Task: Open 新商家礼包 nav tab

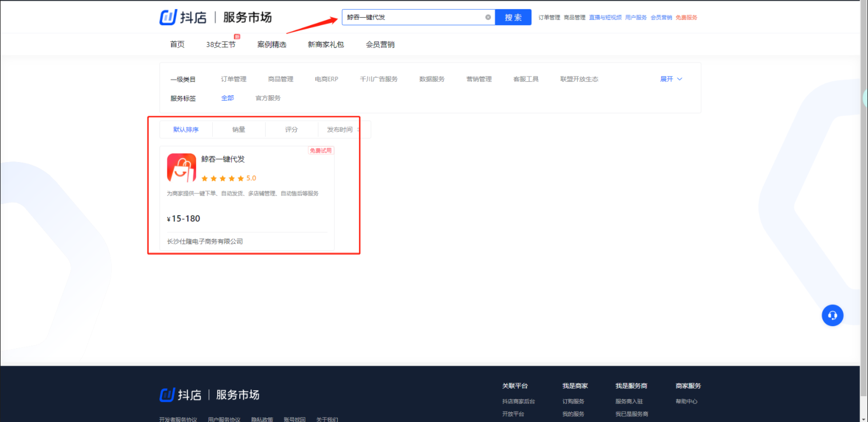Action: tap(326, 44)
